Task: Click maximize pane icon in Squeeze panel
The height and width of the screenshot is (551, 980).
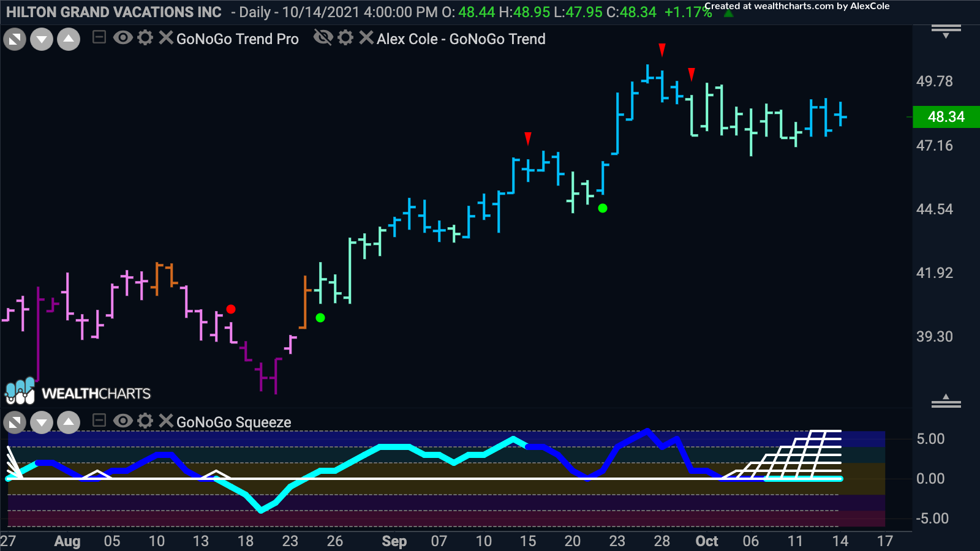Action: coord(15,422)
